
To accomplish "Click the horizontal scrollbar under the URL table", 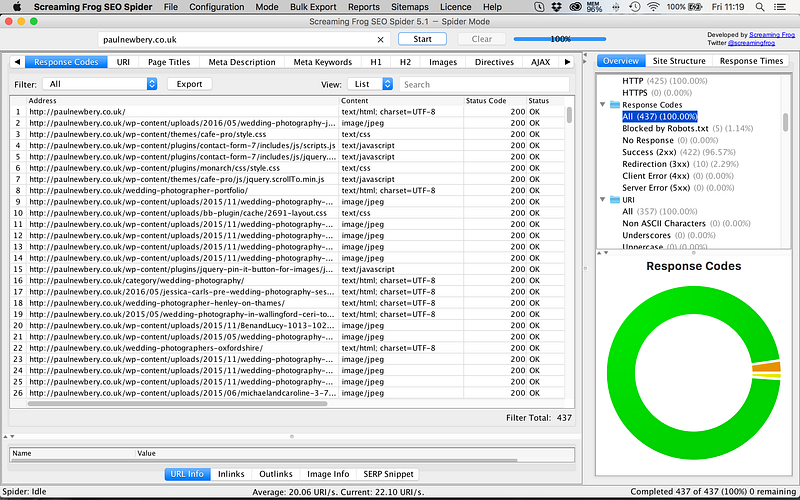I will click(x=177, y=404).
